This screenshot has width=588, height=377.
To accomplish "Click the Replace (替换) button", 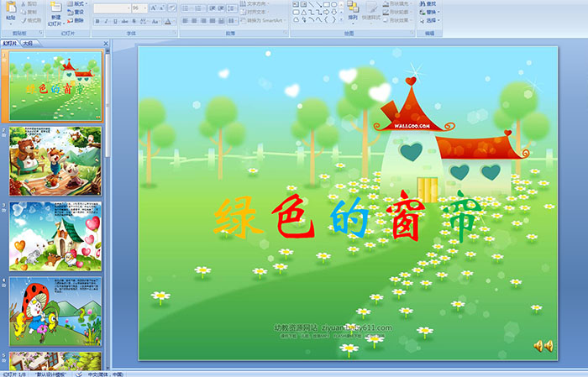I will click(x=430, y=12).
